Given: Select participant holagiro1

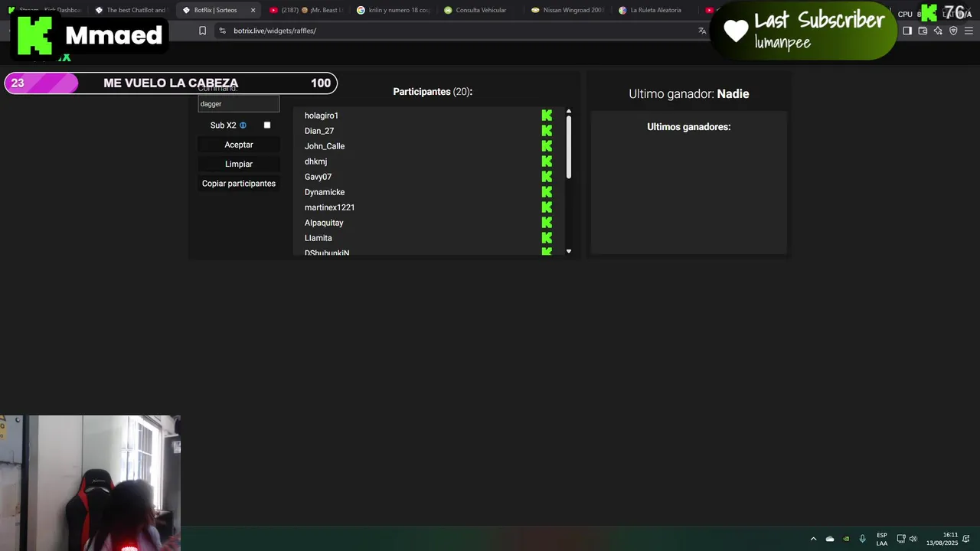Looking at the screenshot, I should [x=322, y=116].
